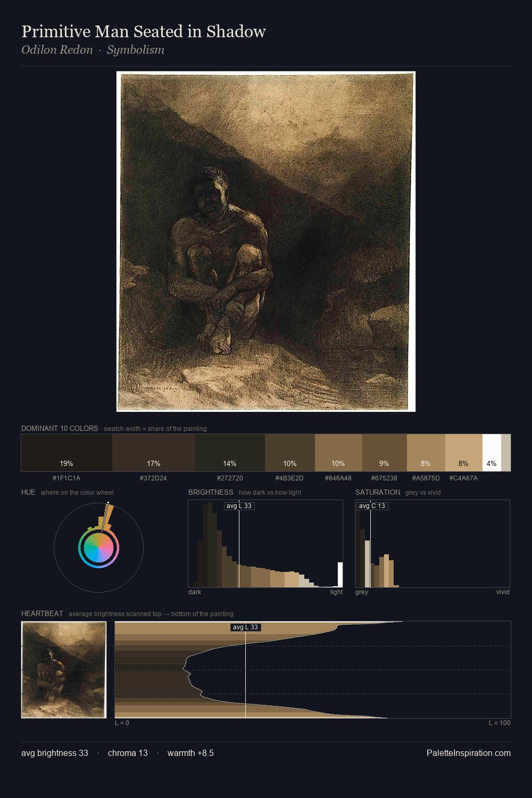
Task: Click the "grey" axis label
Action: click(x=362, y=592)
